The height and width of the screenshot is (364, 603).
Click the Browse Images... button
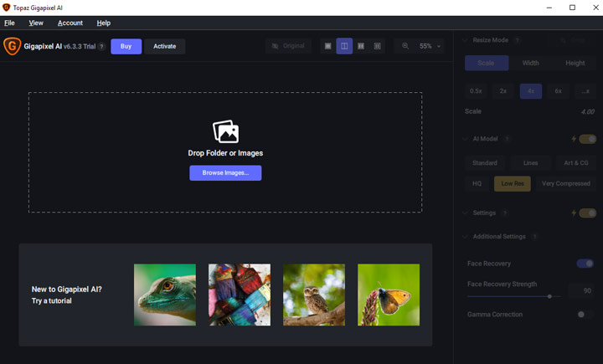point(225,173)
